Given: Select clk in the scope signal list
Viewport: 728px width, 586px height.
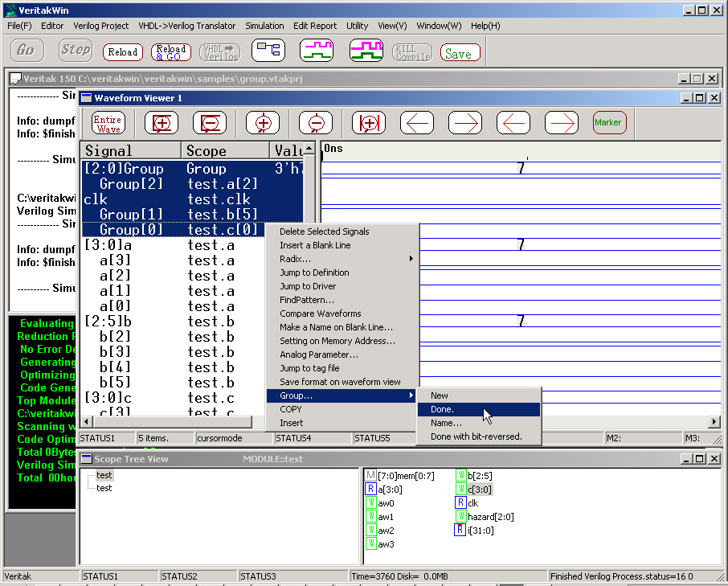Looking at the screenshot, I should point(472,503).
